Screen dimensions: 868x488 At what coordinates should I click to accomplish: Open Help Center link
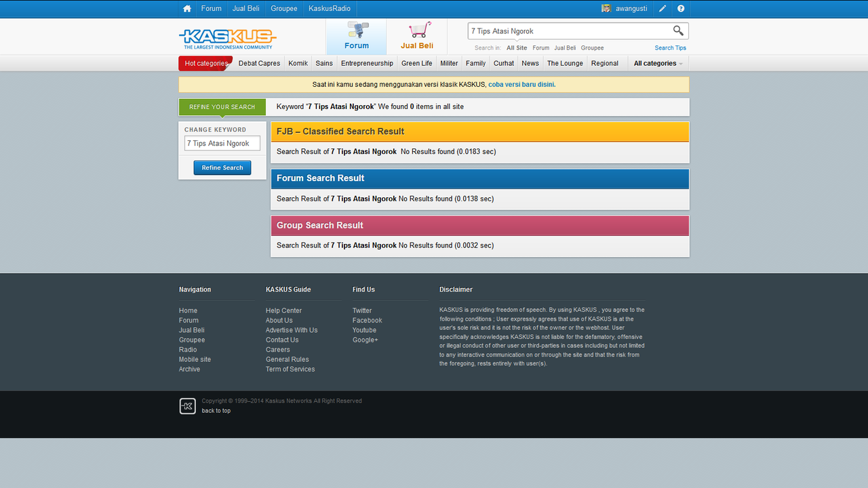point(284,310)
